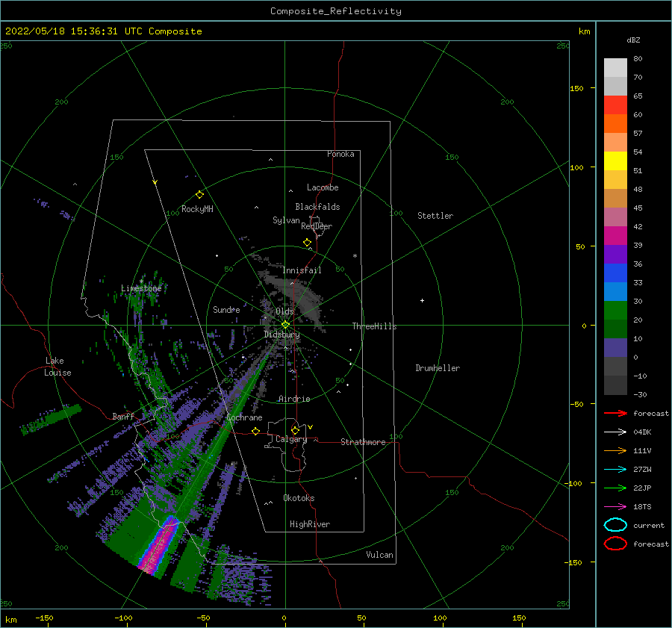Click the dBZ legend heading
This screenshot has height=628, width=672.
coord(633,40)
